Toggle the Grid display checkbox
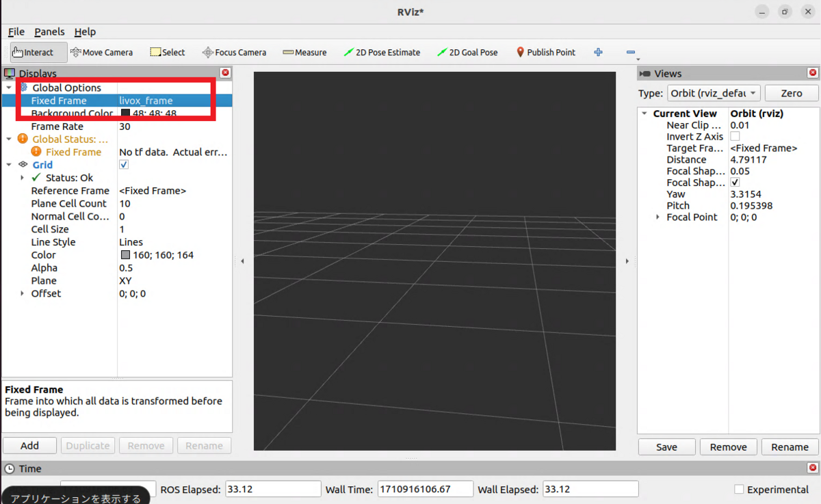 [x=124, y=164]
